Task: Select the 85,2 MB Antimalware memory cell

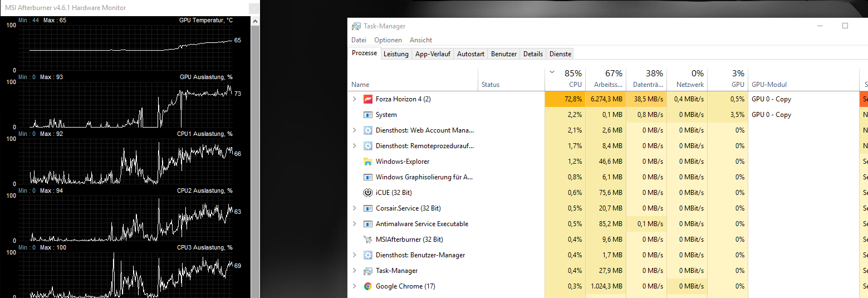Action: pyautogui.click(x=606, y=224)
